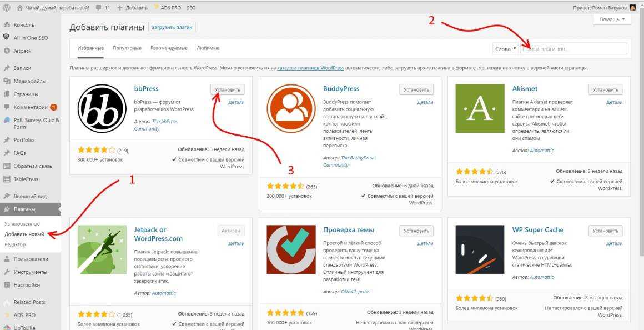Switch to the Популярные tab
The image size is (644, 330).
(127, 48)
